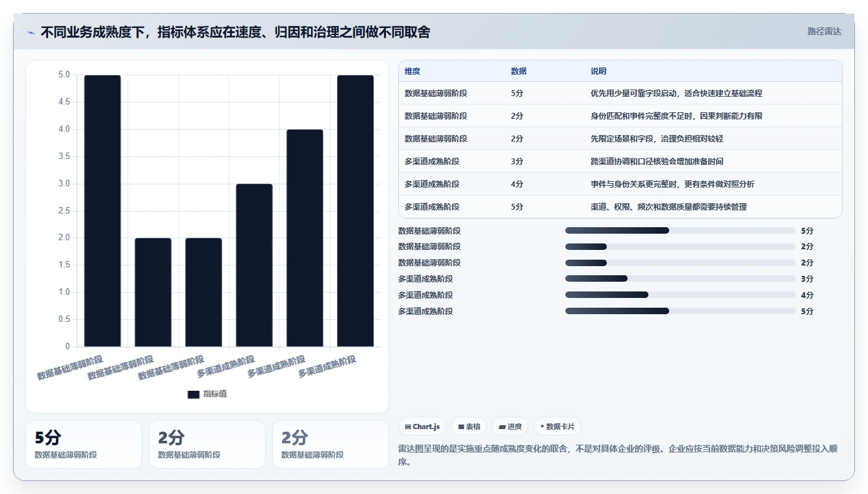This screenshot has width=868, height=494.
Task: Click the 2.5 tick on the chart axis
Action: 64,211
